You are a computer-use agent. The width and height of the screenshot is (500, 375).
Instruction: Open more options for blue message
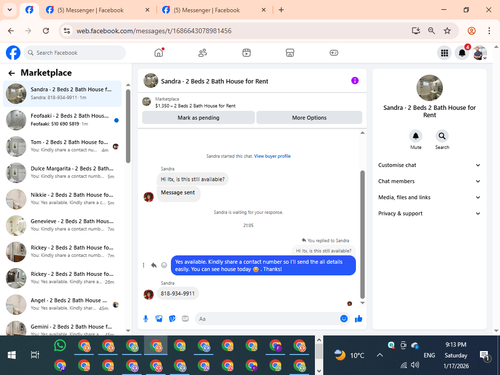(144, 265)
